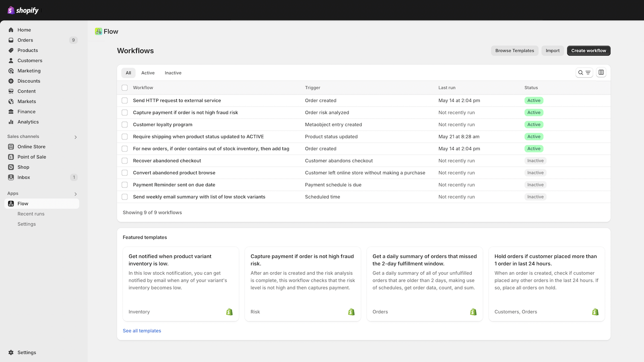Click the Markets globe icon
The image size is (644, 362).
(11, 101)
